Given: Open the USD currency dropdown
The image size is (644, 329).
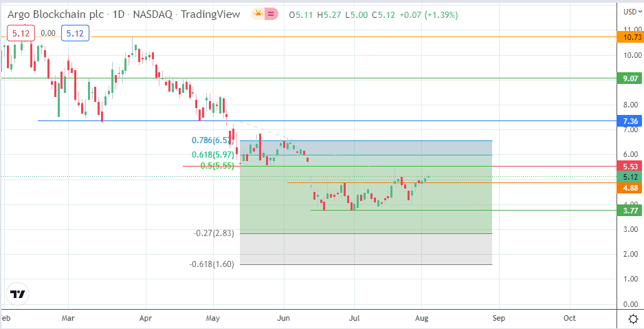Looking at the screenshot, I should 632,12.
